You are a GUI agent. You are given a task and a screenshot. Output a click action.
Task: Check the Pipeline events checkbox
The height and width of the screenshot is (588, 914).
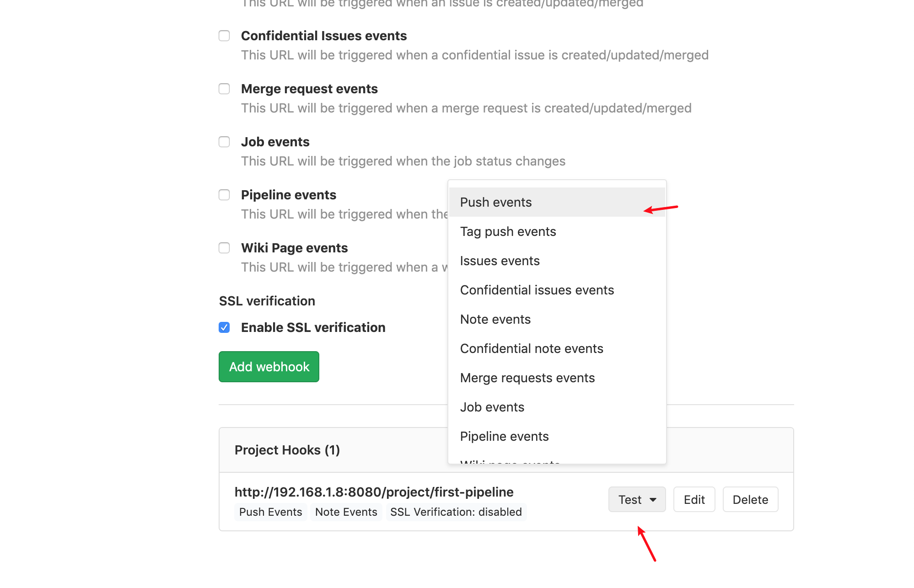coord(224,195)
